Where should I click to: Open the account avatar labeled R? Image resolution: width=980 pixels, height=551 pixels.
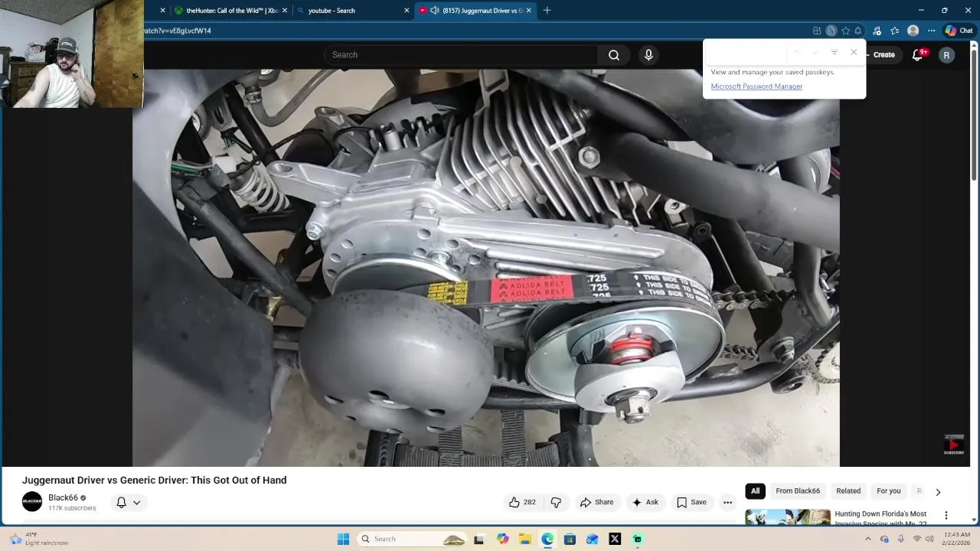pyautogui.click(x=947, y=55)
